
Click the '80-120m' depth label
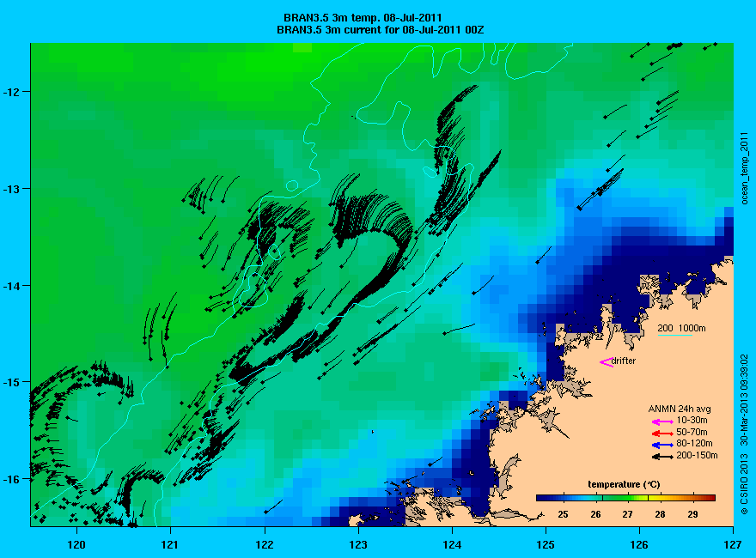click(694, 443)
